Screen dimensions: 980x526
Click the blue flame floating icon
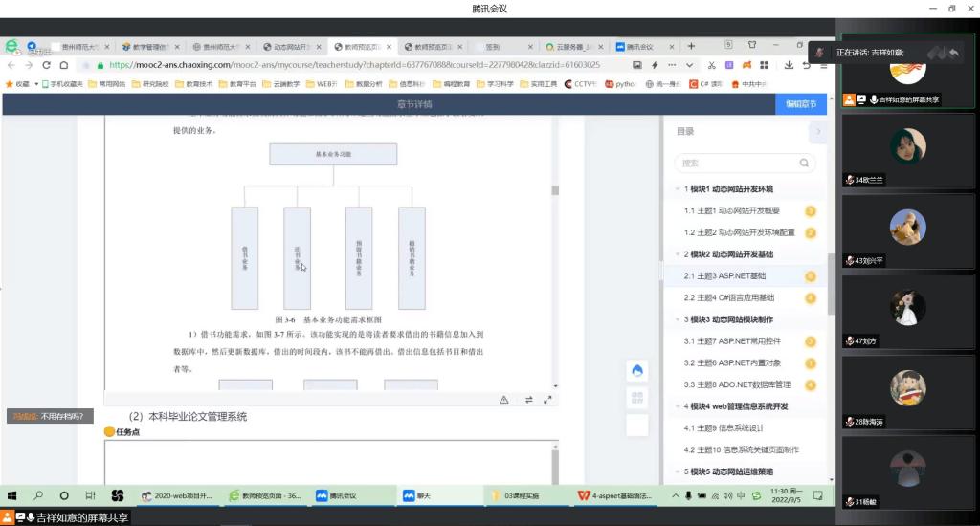click(637, 370)
